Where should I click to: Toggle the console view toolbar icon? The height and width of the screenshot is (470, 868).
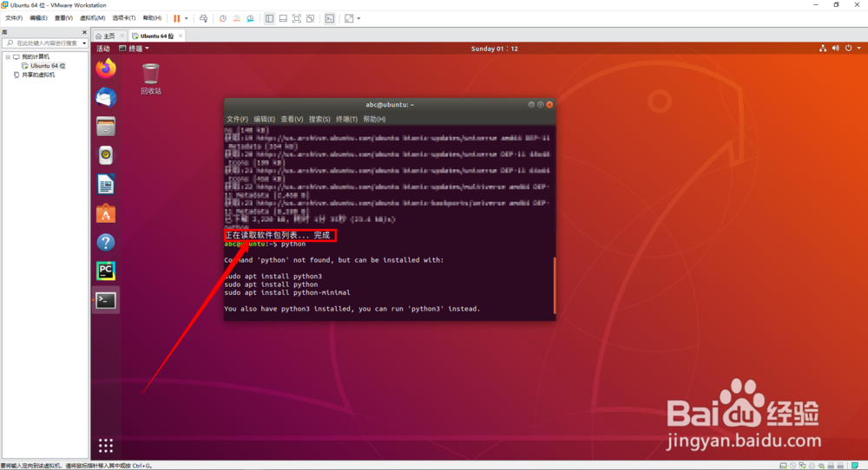[x=329, y=18]
